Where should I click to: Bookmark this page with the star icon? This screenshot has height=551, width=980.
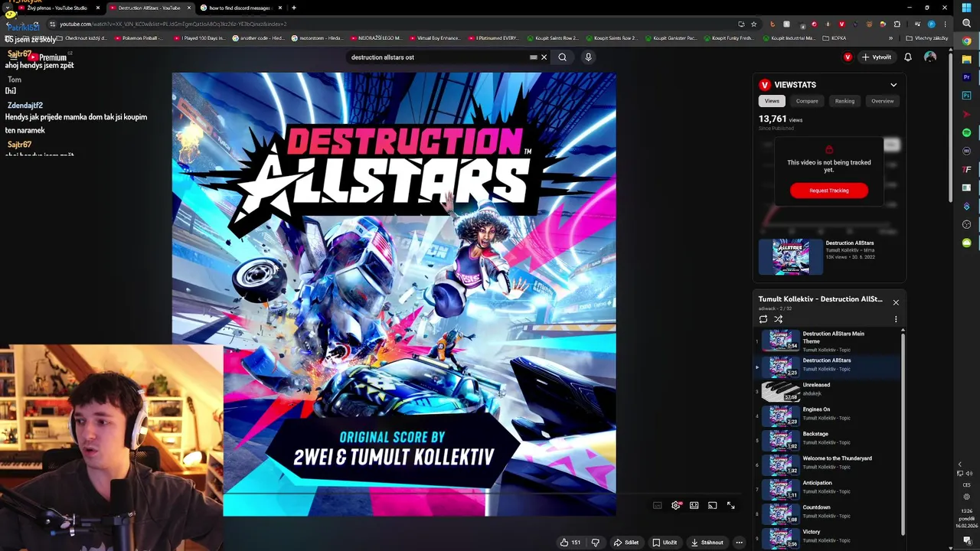point(753,24)
